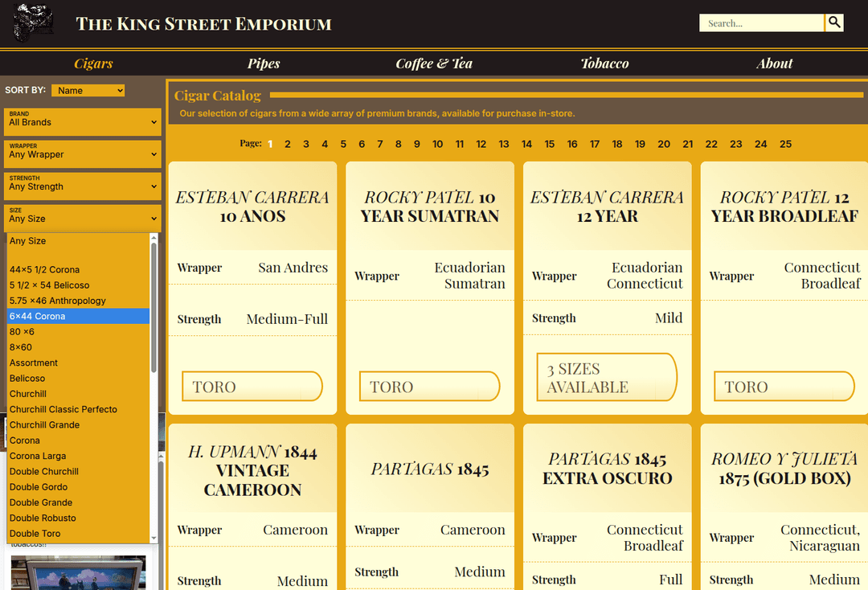Select Churchill Grande size option
This screenshot has height=590, width=868.
coord(78,424)
